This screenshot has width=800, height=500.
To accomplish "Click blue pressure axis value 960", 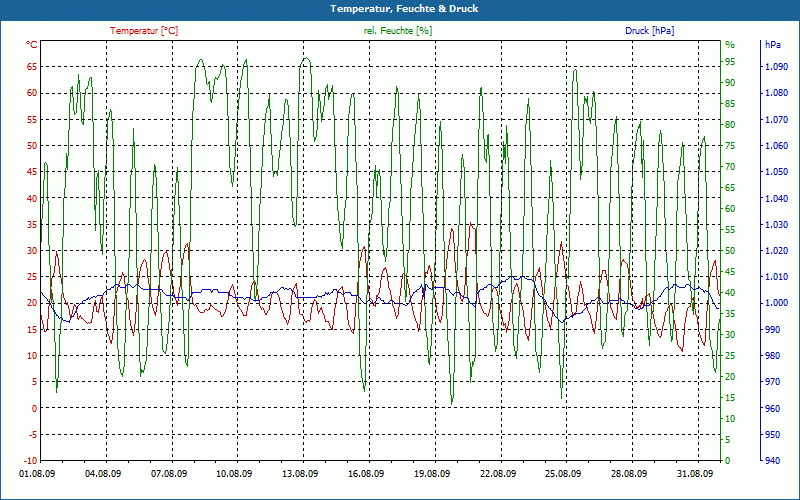I will (773, 408).
